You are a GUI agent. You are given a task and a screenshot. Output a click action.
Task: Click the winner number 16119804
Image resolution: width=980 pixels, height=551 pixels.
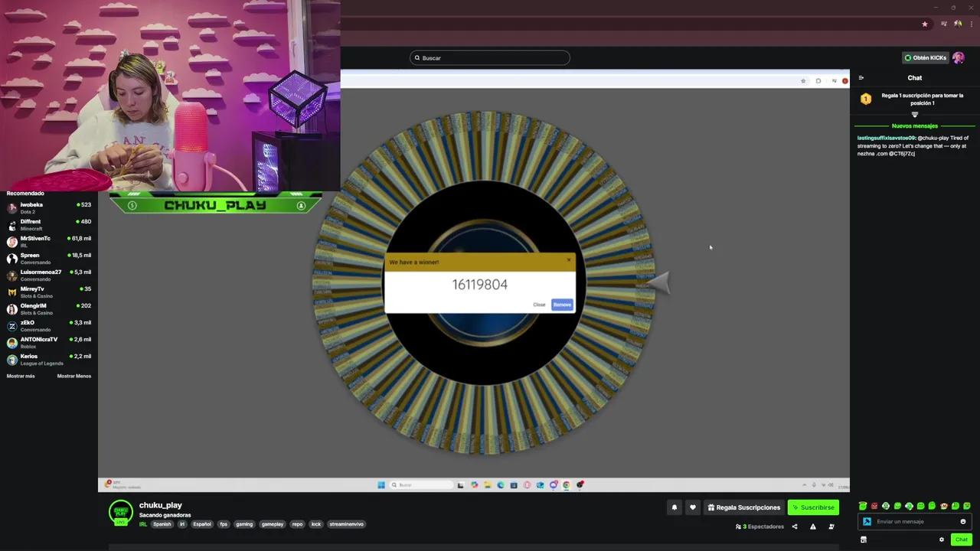tap(480, 285)
